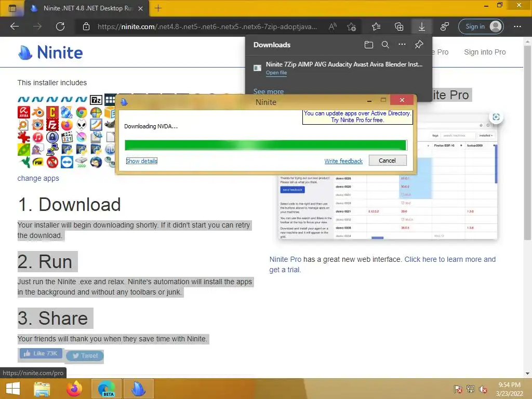
Task: Click See more in Downloads panel
Action: click(x=269, y=91)
